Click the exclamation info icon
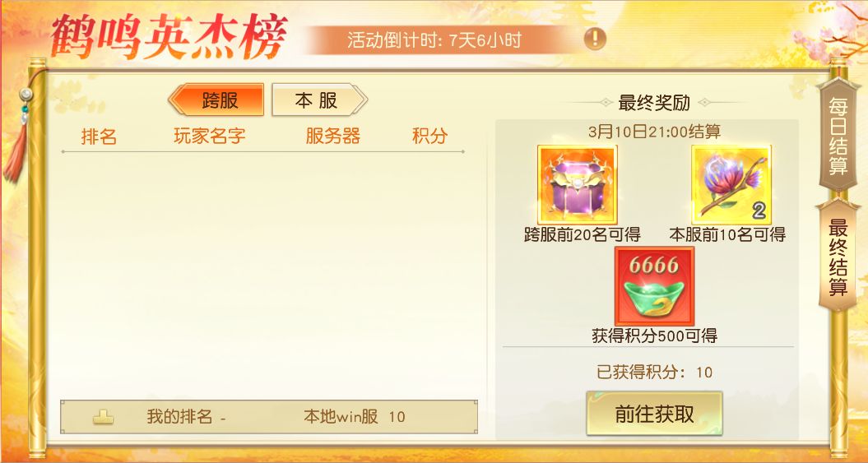Screen dimensions: 868x463 (595, 39)
